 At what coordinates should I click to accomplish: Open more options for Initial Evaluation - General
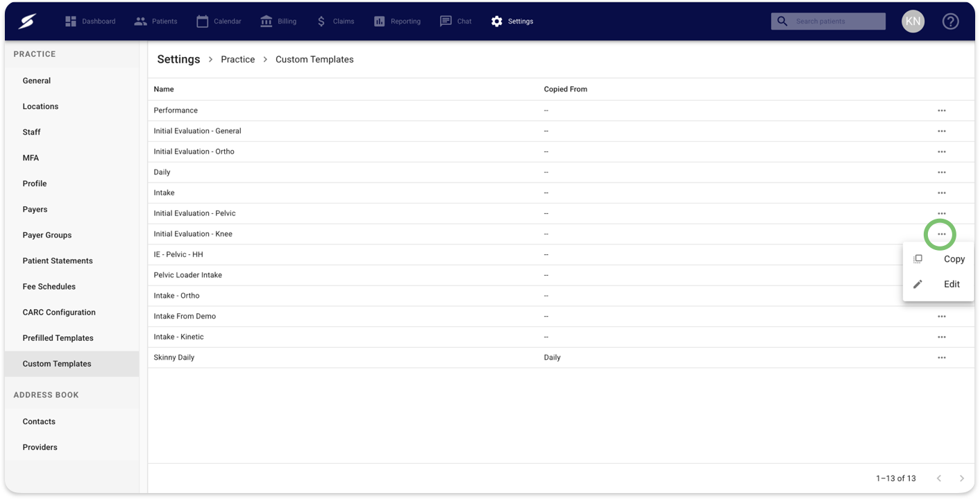pos(941,131)
